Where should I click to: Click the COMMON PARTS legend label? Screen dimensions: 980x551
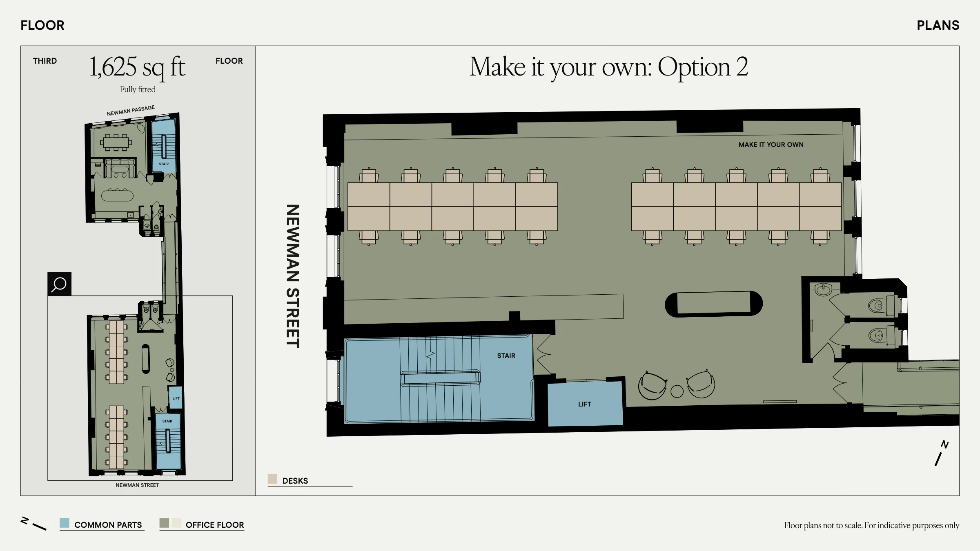(x=108, y=525)
